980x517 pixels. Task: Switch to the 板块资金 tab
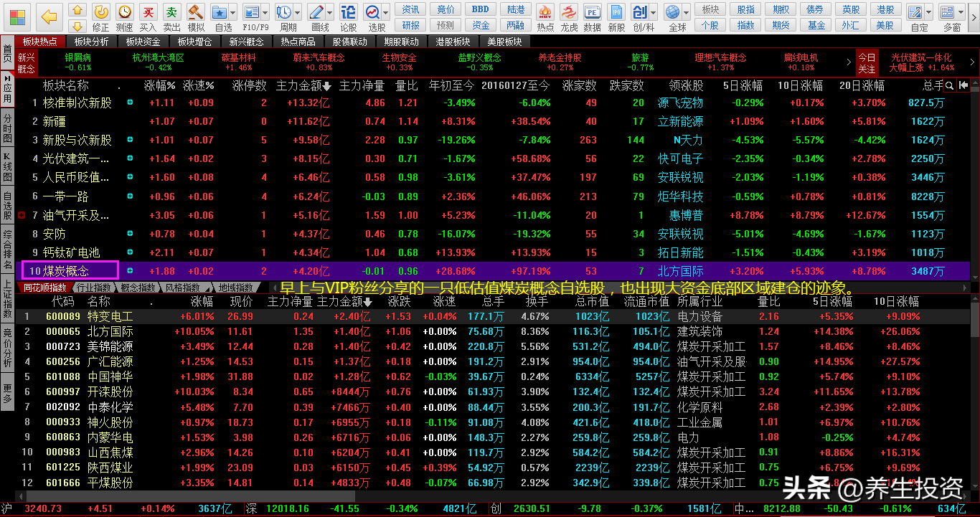pos(143,42)
